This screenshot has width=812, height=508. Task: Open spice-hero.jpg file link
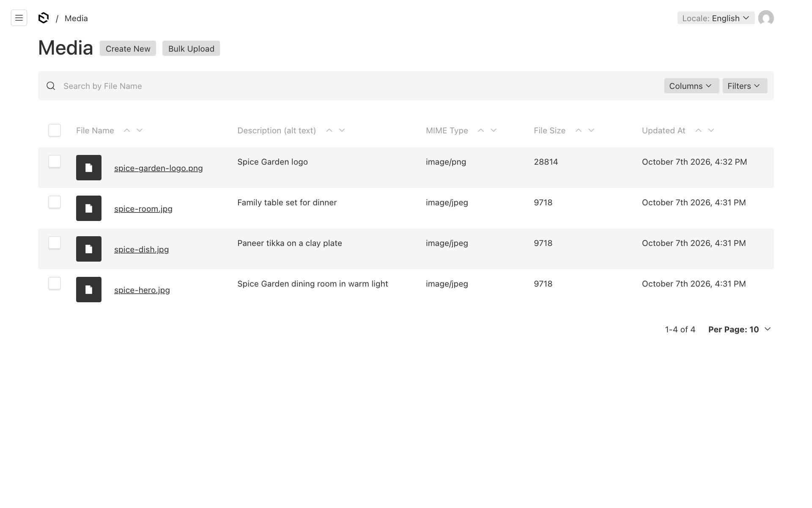coord(142,290)
